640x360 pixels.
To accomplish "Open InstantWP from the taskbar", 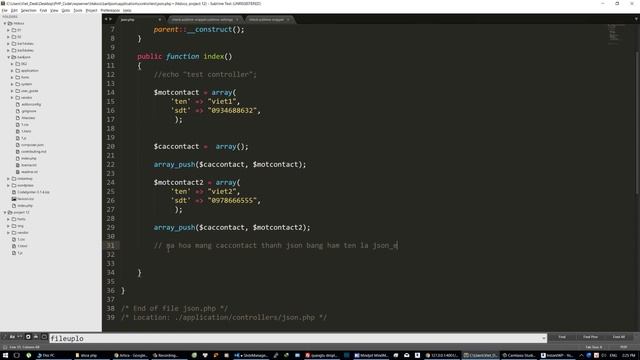I will point(557,356).
